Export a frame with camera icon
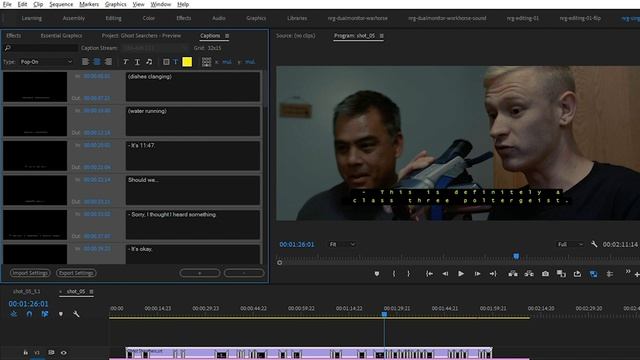This screenshot has height=360, width=640. tap(545, 274)
